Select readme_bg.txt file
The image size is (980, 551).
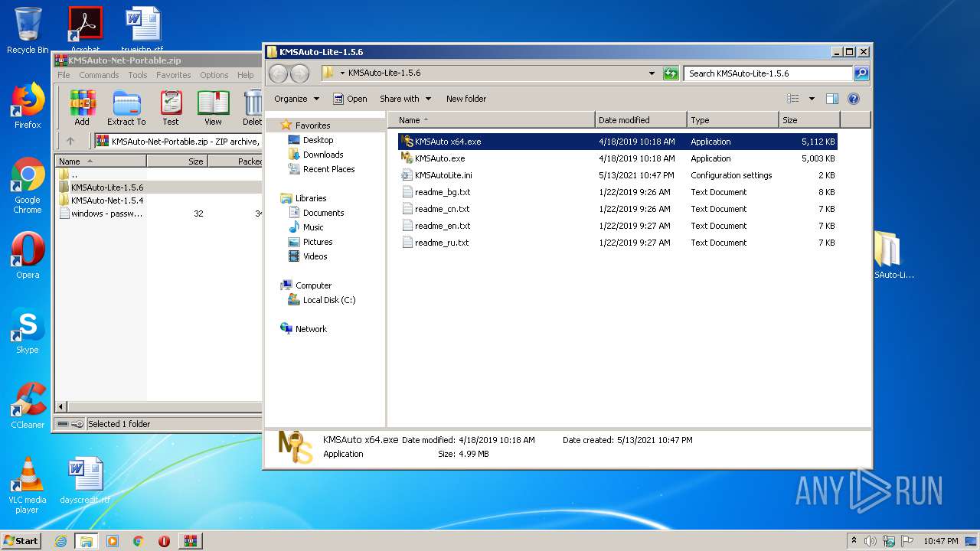point(617,192)
